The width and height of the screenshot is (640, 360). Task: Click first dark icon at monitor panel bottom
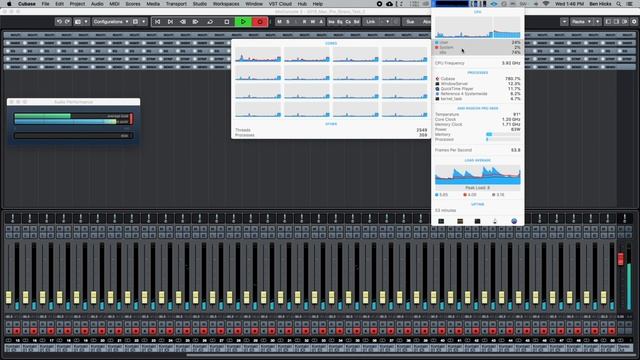[441, 221]
